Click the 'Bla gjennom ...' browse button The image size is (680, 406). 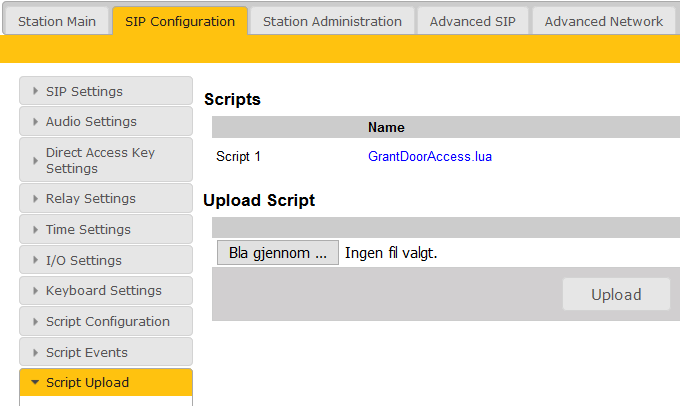click(277, 253)
